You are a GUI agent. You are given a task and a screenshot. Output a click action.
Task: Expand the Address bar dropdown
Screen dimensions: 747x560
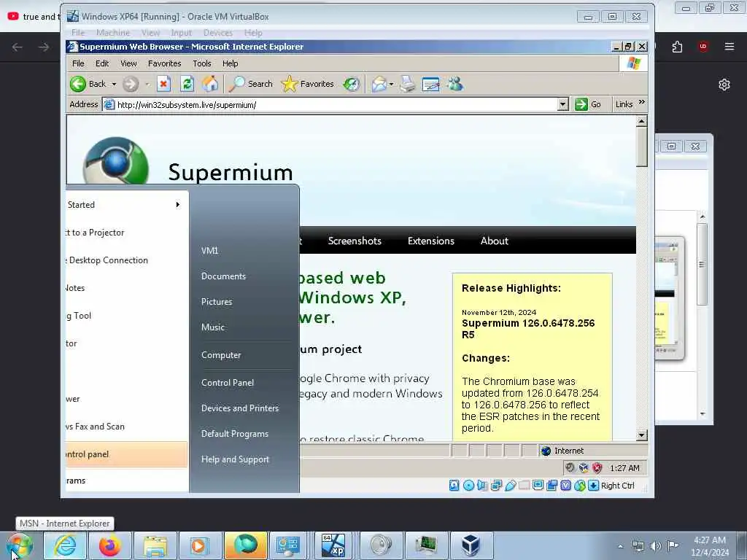point(562,104)
